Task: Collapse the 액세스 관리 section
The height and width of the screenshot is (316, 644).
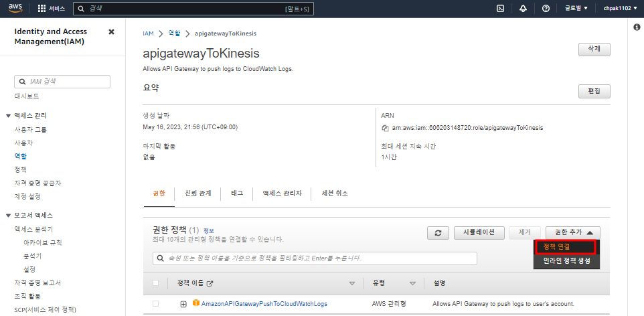Action: point(8,116)
